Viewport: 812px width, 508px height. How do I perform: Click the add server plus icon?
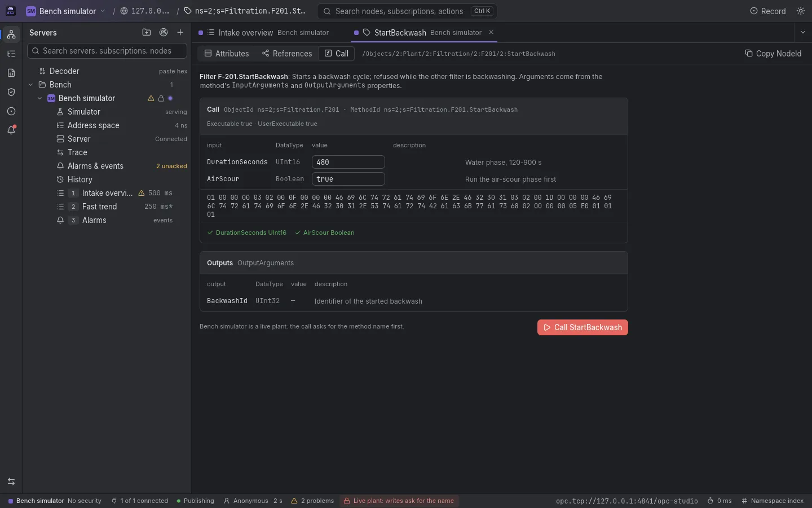pos(180,33)
